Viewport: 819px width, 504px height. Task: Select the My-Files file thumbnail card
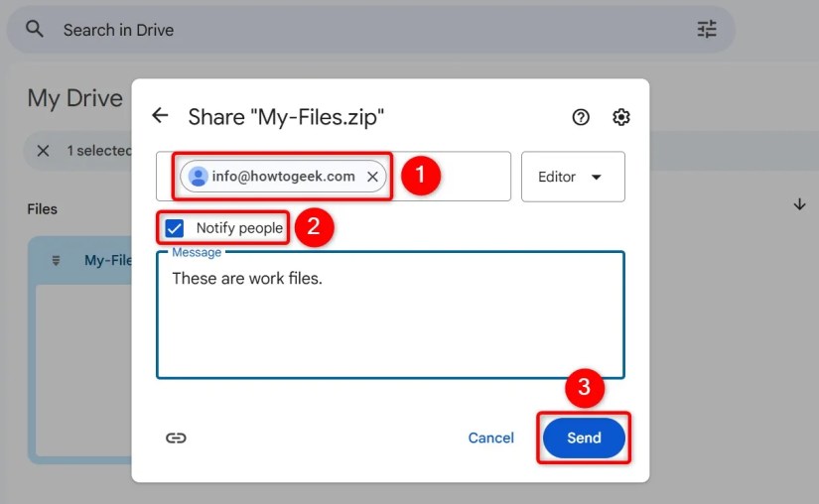coord(79,349)
